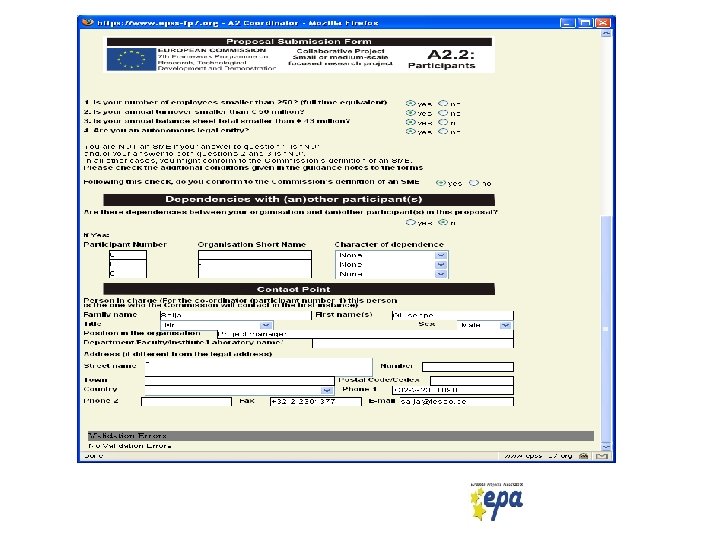Screen dimensions: 720x540
Task: Click the mail icon in status bar
Action: click(602, 456)
